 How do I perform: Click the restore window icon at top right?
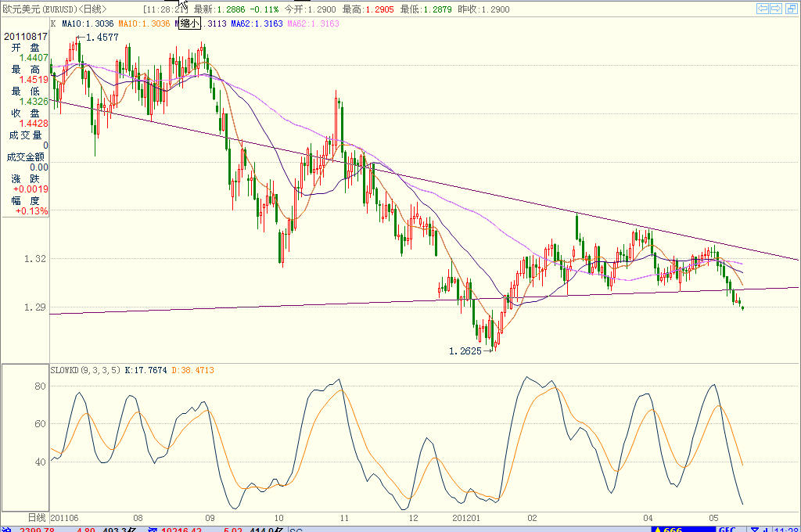click(x=792, y=8)
